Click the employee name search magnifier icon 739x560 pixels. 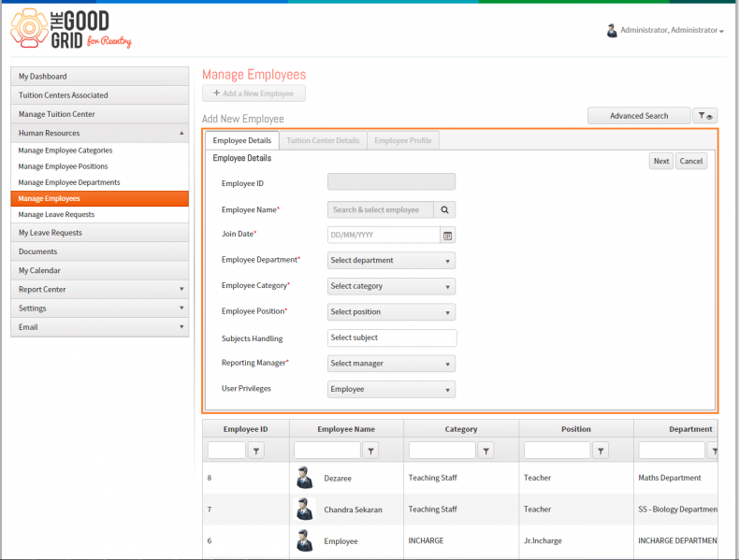click(x=444, y=210)
